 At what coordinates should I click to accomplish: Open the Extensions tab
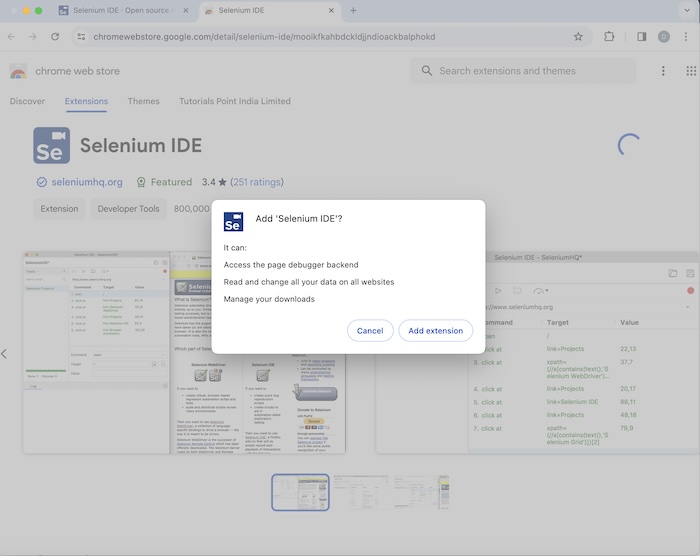tap(86, 101)
